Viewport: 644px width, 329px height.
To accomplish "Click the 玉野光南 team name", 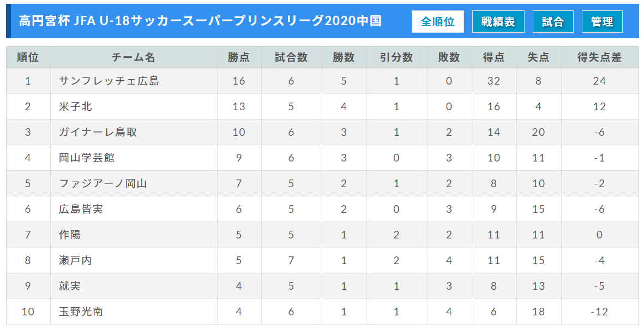I will click(81, 312).
